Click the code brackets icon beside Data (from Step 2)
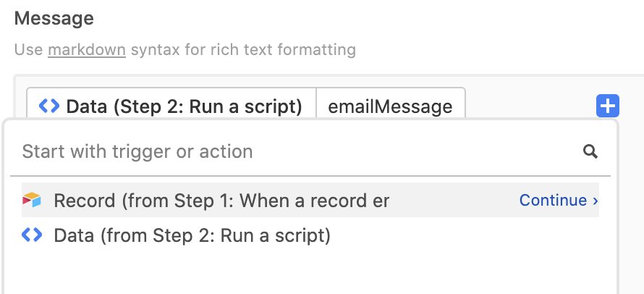This screenshot has width=644, height=294. pyautogui.click(x=32, y=235)
